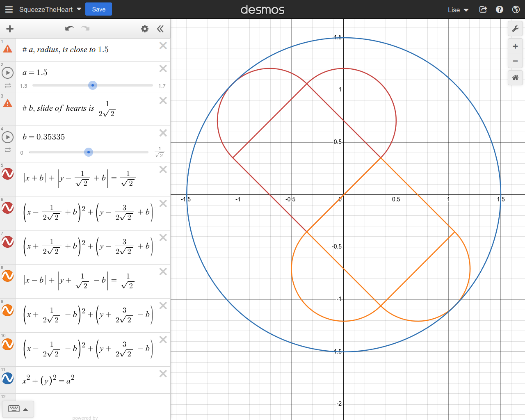
Task: Hide the orange absolute-value curve in row 8
Action: 8,276
